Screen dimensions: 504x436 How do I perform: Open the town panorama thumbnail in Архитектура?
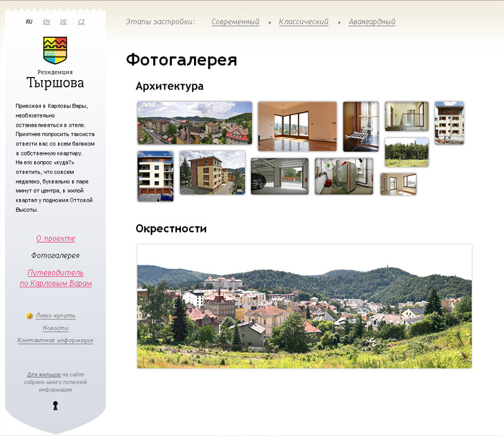195,123
